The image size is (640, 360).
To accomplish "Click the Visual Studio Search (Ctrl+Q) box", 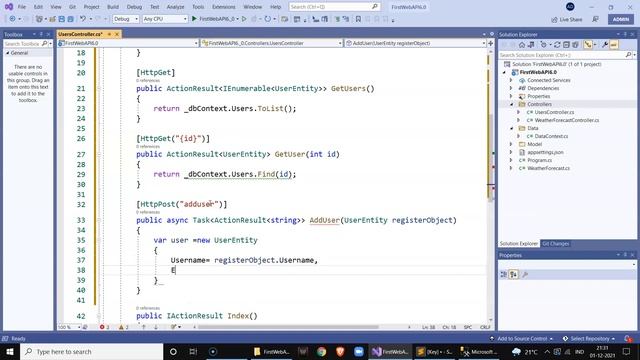I will pos(334,7).
